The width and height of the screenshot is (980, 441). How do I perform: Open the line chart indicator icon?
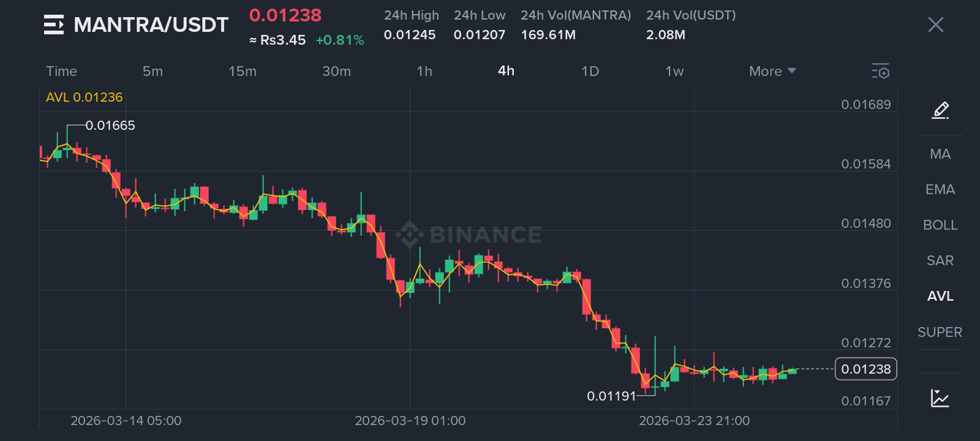tap(940, 398)
